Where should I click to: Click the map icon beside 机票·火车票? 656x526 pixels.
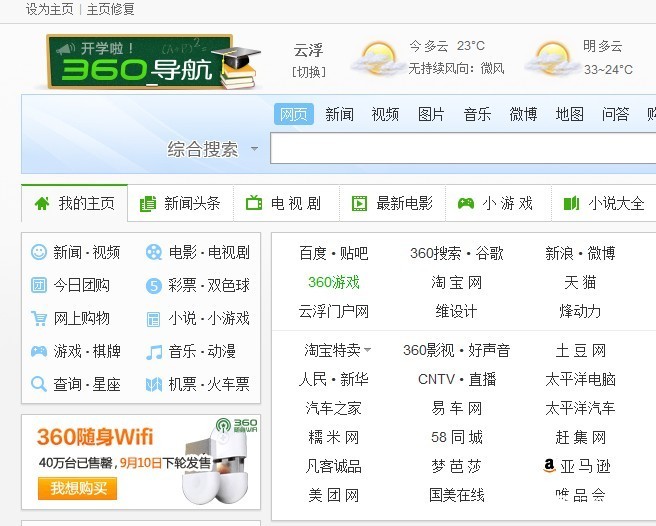[x=154, y=384]
